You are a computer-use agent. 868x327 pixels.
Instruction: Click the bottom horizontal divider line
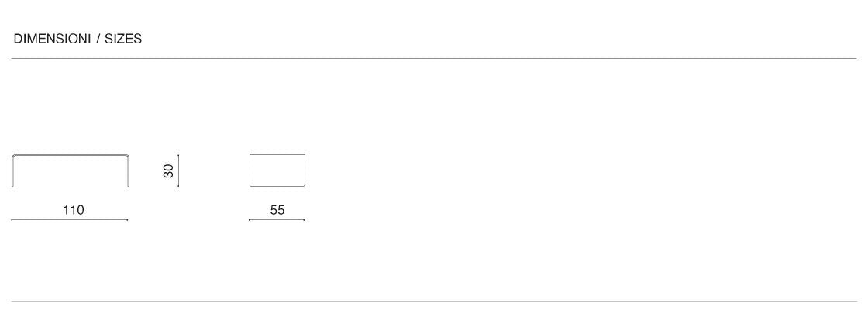coord(434,301)
